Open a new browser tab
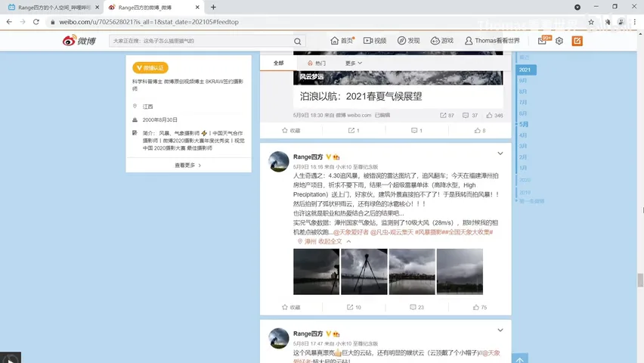This screenshot has width=644, height=363. pyautogui.click(x=213, y=8)
